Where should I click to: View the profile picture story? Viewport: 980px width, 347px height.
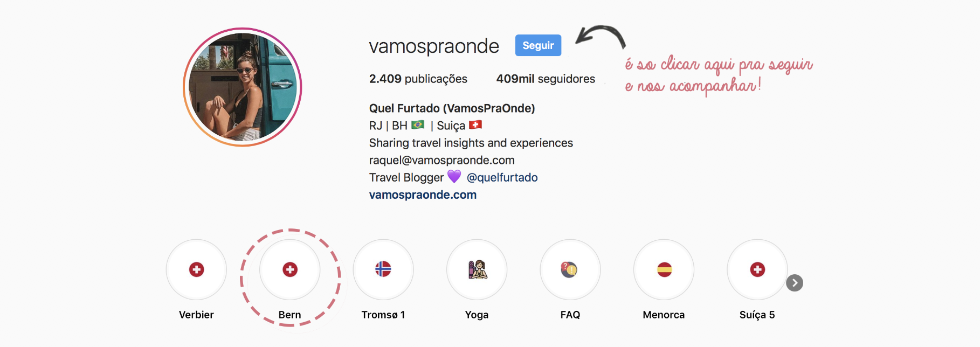pyautogui.click(x=243, y=87)
